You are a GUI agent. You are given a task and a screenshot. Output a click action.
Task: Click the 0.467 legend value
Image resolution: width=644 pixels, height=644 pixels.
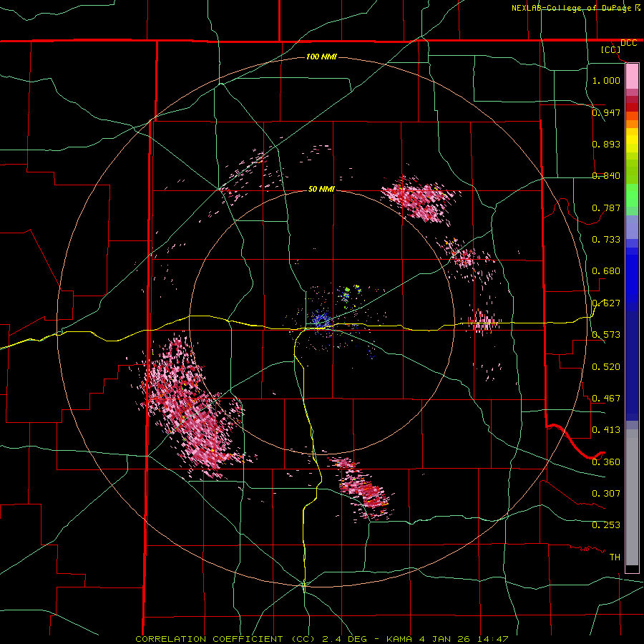[x=606, y=399]
